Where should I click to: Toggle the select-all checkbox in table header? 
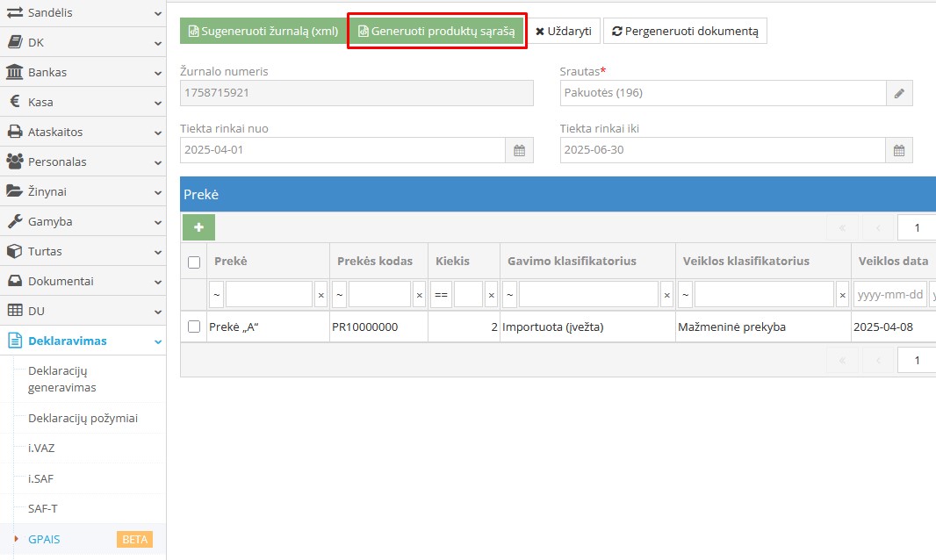tap(194, 262)
